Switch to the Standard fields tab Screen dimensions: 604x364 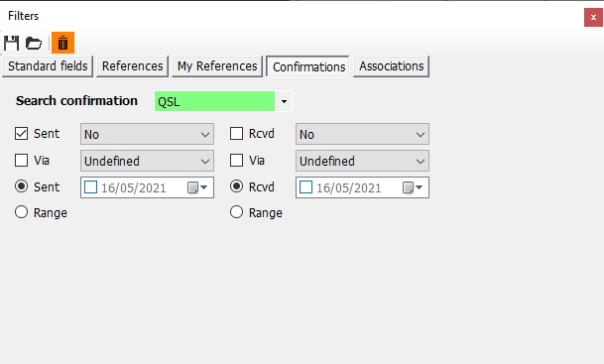tap(48, 66)
